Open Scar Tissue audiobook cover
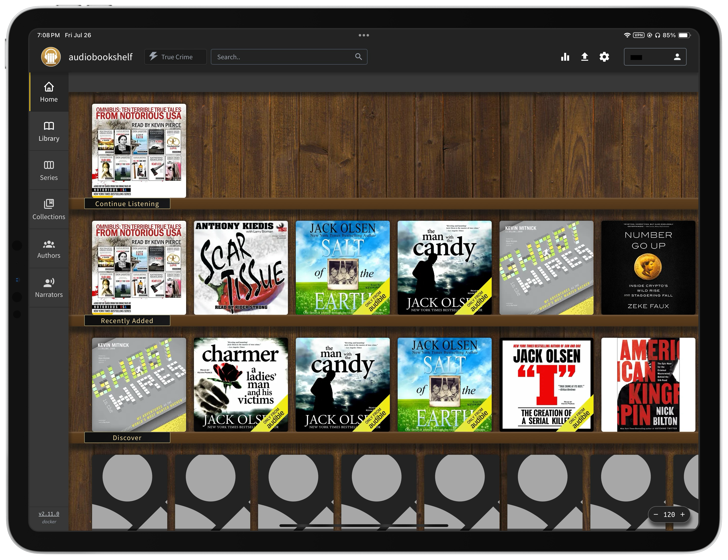 pyautogui.click(x=241, y=268)
